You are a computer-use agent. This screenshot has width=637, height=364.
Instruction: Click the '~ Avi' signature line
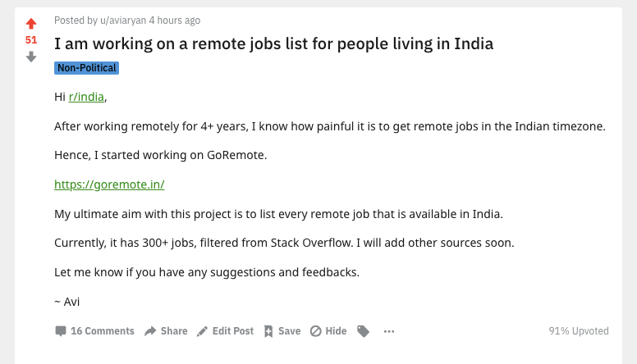pyautogui.click(x=66, y=301)
